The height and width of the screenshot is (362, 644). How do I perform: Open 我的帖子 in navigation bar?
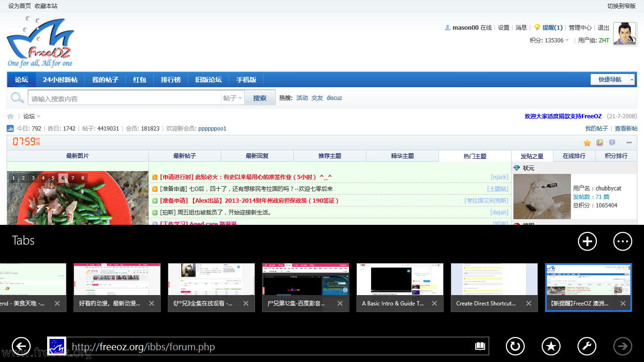click(x=105, y=80)
